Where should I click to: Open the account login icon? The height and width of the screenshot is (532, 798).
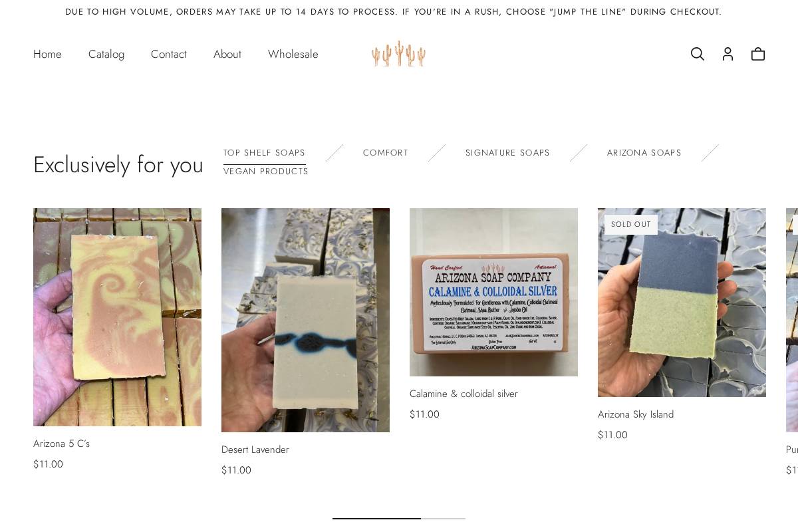728,54
